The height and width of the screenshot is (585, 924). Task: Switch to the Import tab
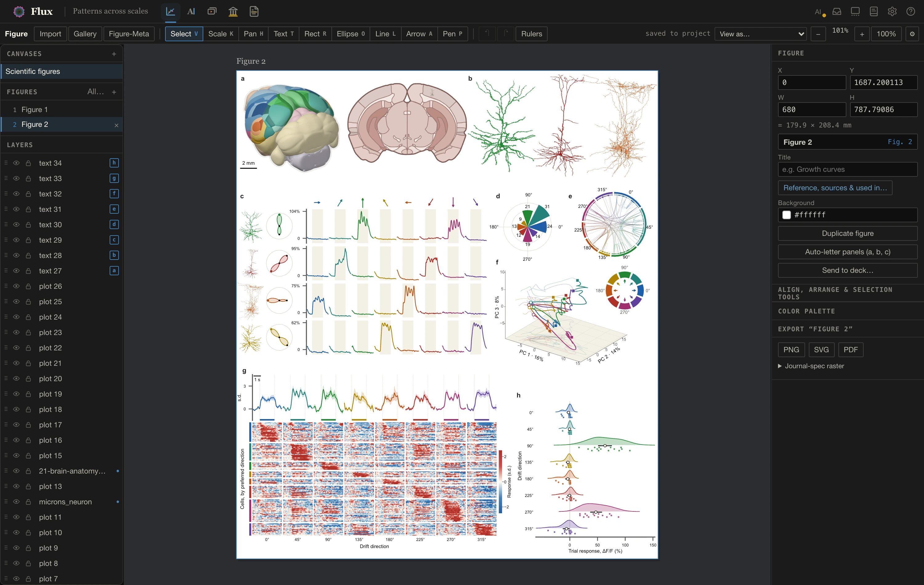point(50,34)
